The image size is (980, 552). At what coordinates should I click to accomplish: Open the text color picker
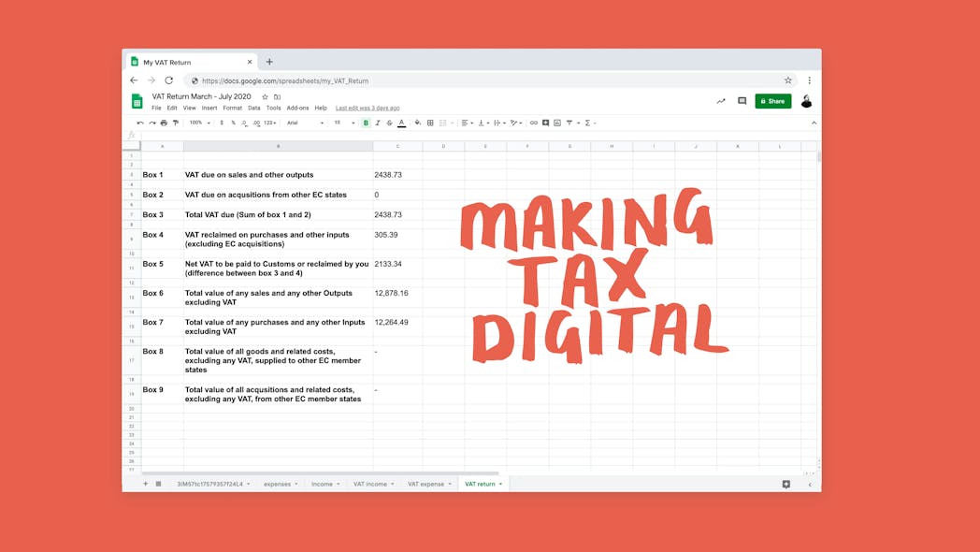tap(401, 123)
